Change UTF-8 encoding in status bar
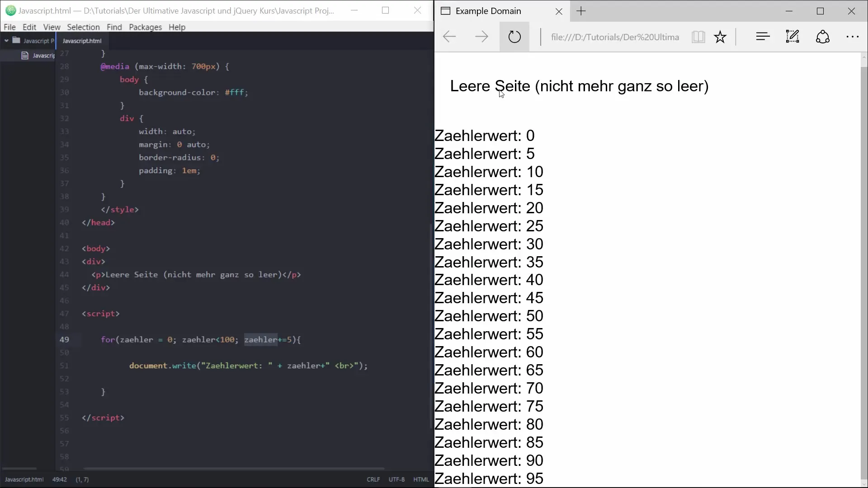Image resolution: width=868 pixels, height=488 pixels. tap(396, 479)
